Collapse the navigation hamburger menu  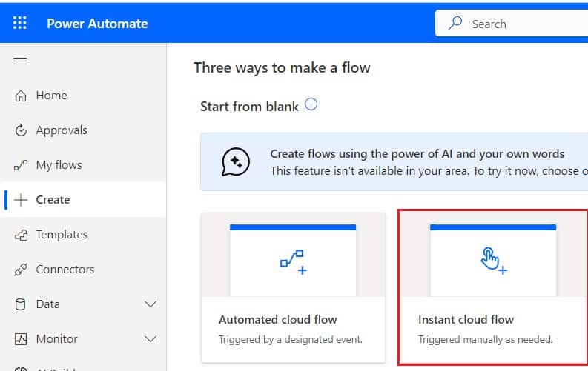pyautogui.click(x=20, y=61)
